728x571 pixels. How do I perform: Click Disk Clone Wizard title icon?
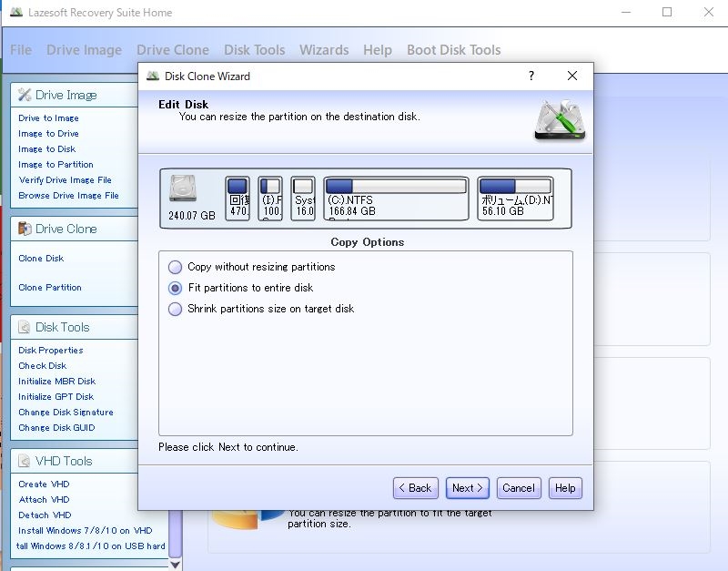pos(153,76)
